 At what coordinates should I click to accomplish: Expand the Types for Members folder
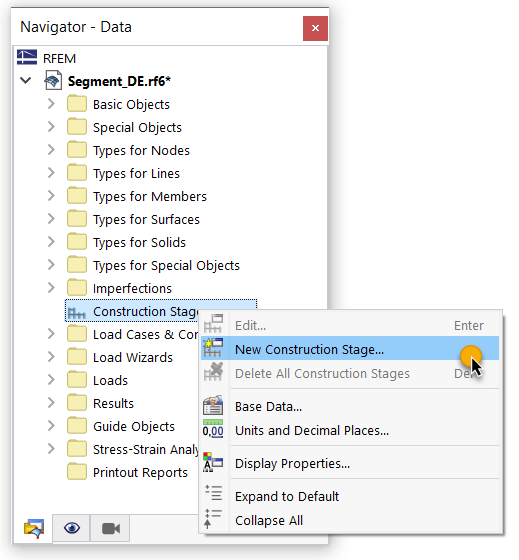(51, 196)
